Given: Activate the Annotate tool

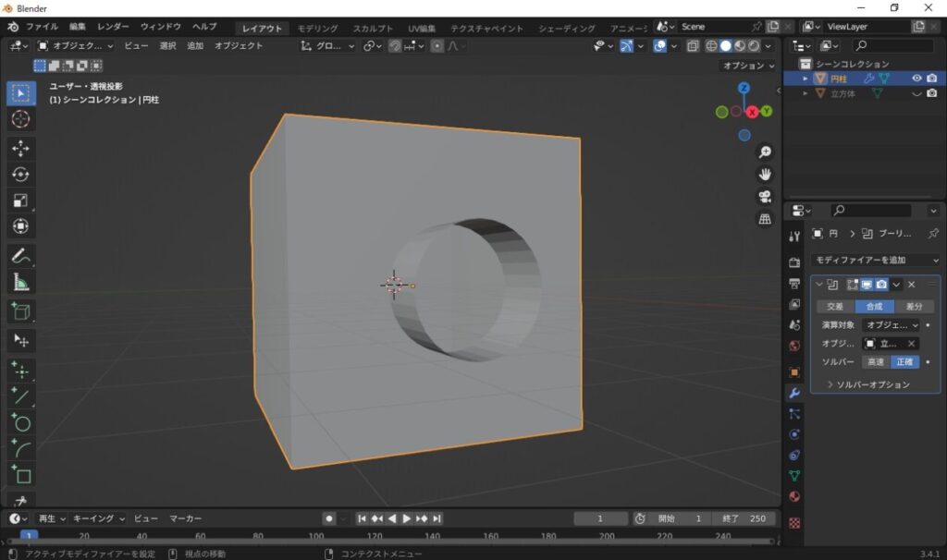Looking at the screenshot, I should pyautogui.click(x=21, y=256).
